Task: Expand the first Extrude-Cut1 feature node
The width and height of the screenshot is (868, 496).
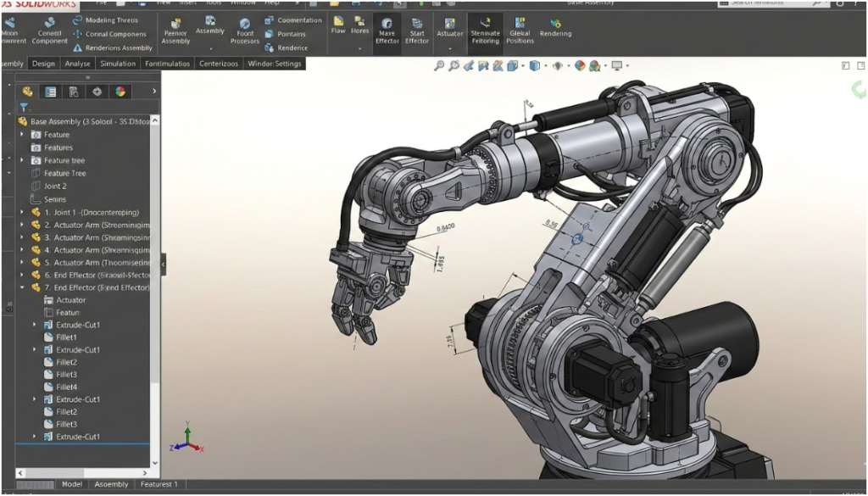Action: tap(35, 325)
